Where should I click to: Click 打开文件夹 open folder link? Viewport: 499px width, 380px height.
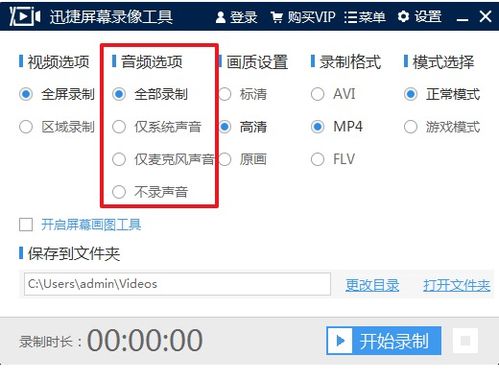457,285
